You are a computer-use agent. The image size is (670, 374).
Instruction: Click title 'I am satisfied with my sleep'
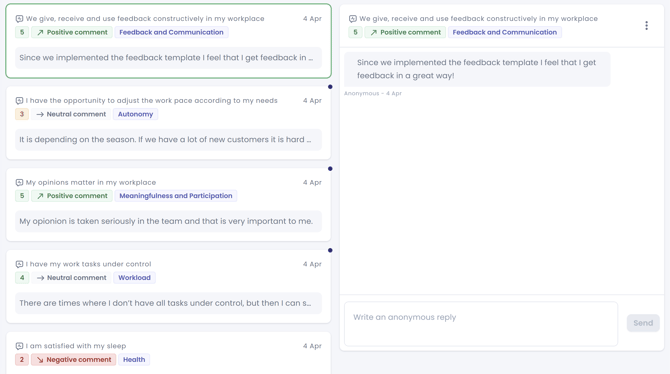tap(76, 346)
